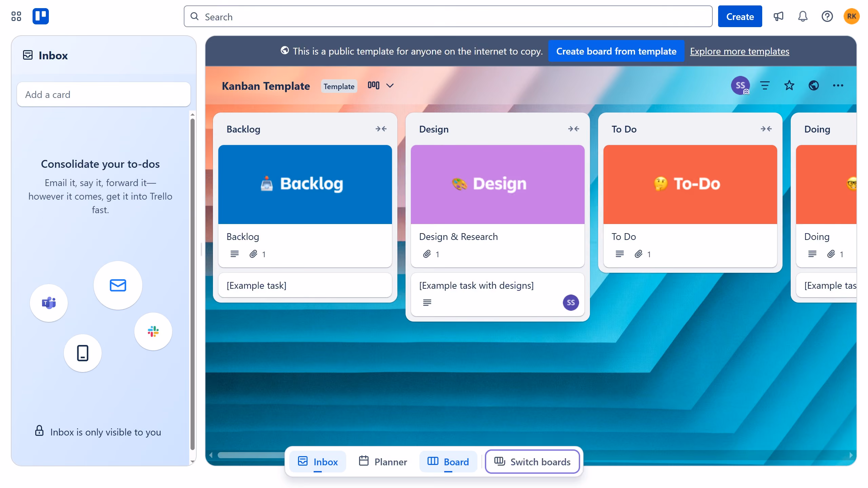This screenshot has height=488, width=868.
Task: Open the Planner tab
Action: pos(383,462)
